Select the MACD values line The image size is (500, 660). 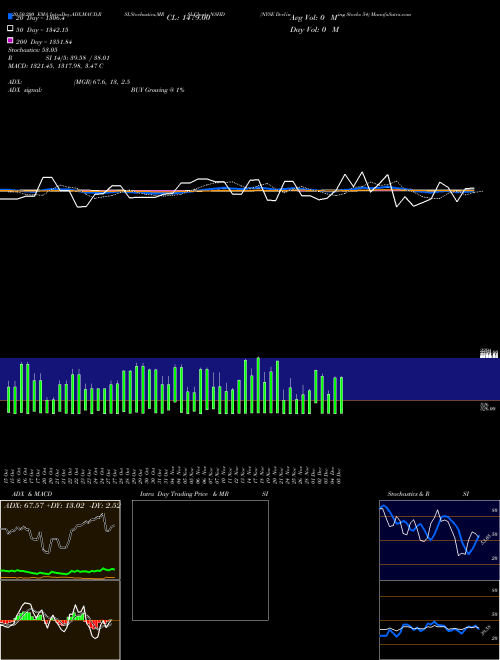56,66
